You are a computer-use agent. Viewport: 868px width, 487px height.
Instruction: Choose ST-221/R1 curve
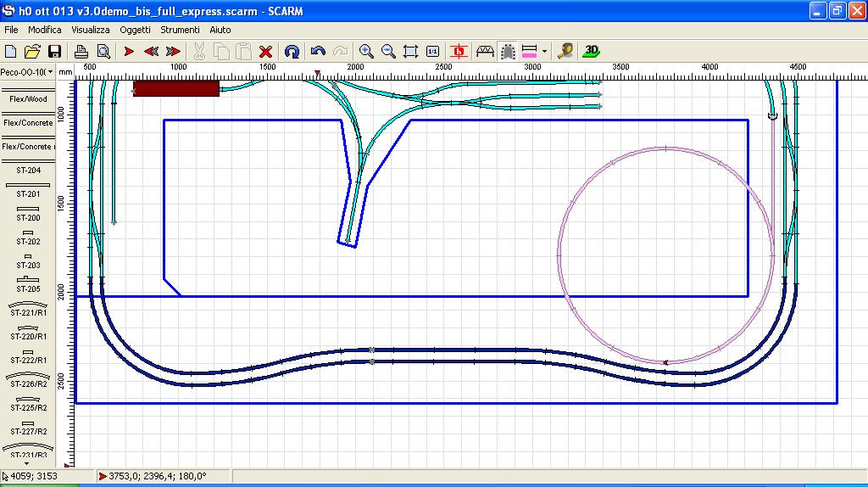click(28, 308)
